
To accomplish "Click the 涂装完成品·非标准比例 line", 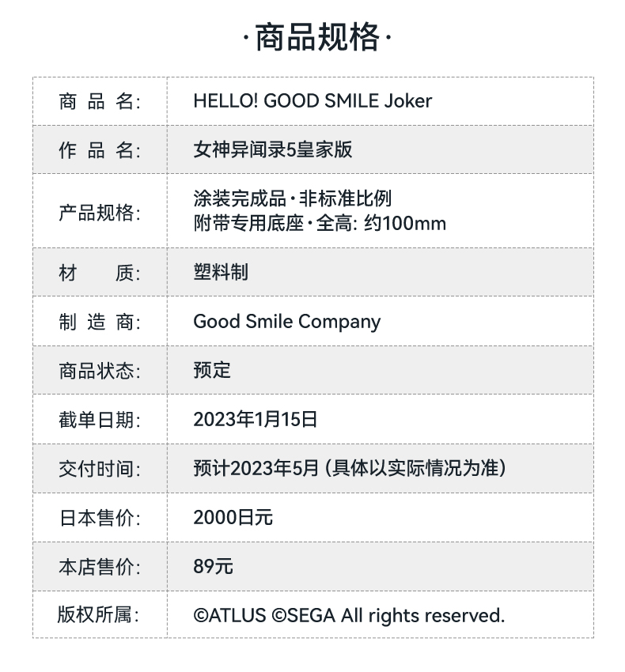I will (293, 198).
